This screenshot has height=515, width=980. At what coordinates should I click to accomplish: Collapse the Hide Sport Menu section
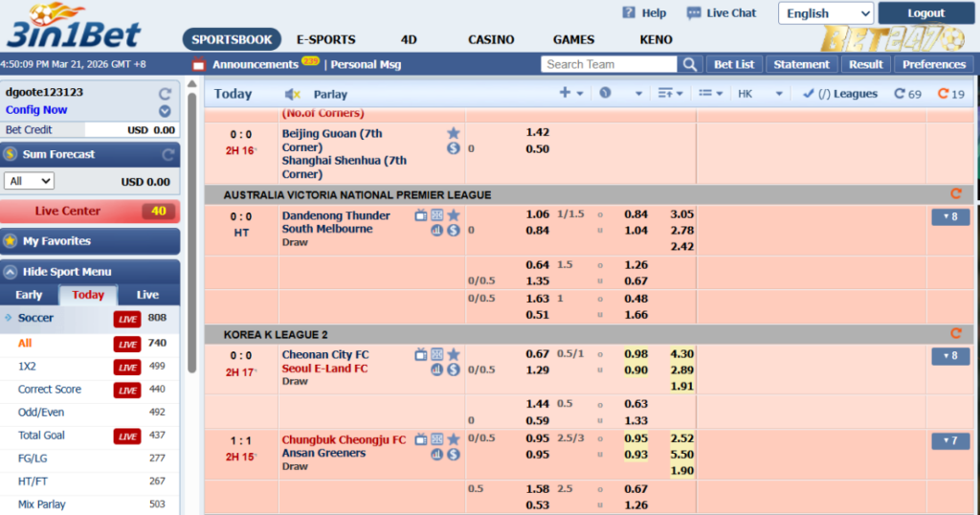[x=90, y=272]
